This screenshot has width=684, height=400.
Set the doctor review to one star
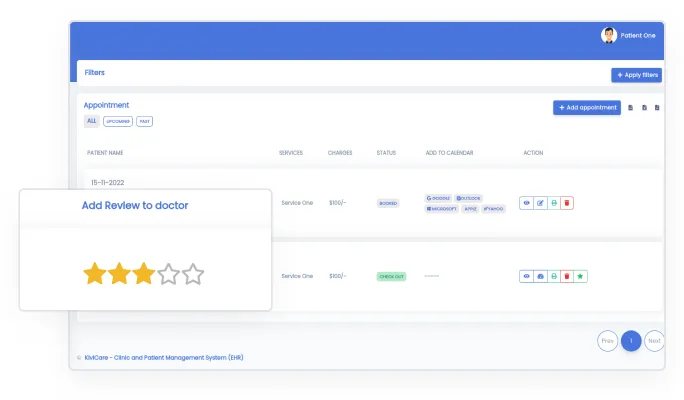(x=95, y=274)
